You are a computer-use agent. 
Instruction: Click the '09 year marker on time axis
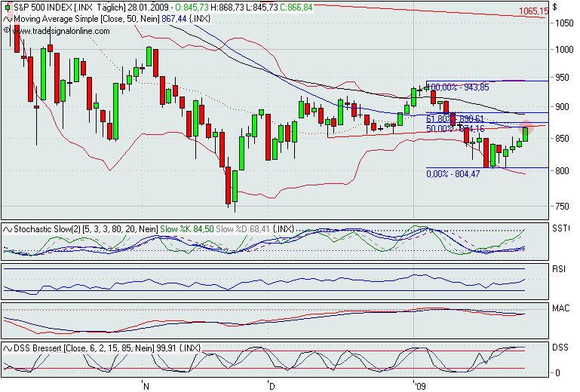(x=420, y=387)
